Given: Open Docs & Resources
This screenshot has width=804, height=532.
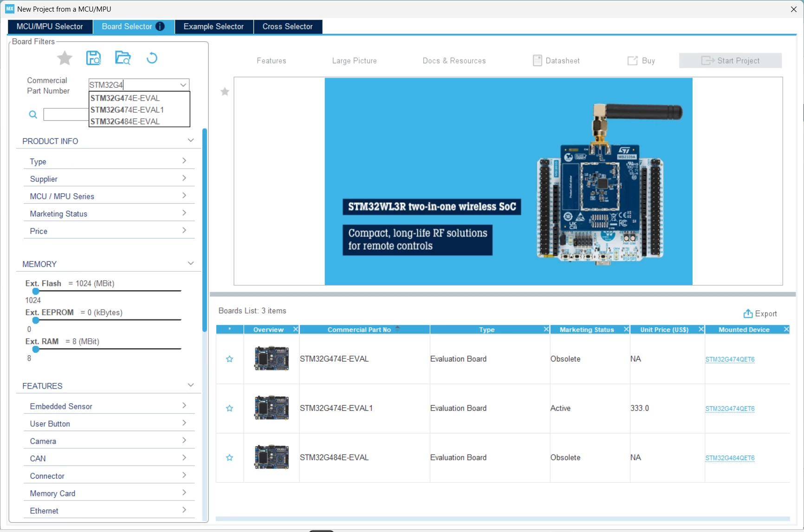Looking at the screenshot, I should coord(454,61).
